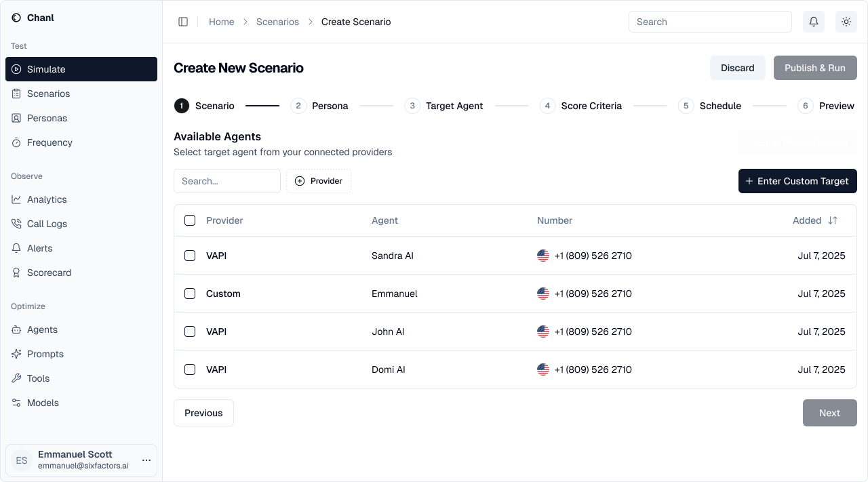The image size is (868, 482).
Task: Open the Models page
Action: point(43,403)
